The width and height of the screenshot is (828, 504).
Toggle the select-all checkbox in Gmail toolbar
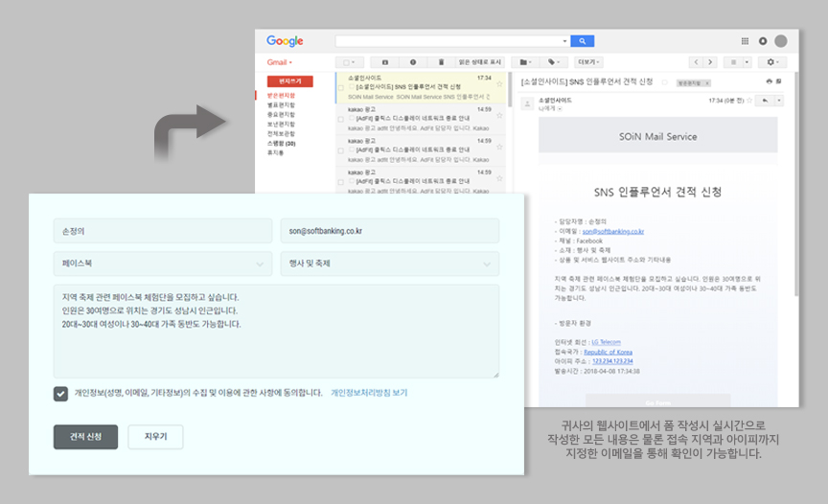(346, 62)
